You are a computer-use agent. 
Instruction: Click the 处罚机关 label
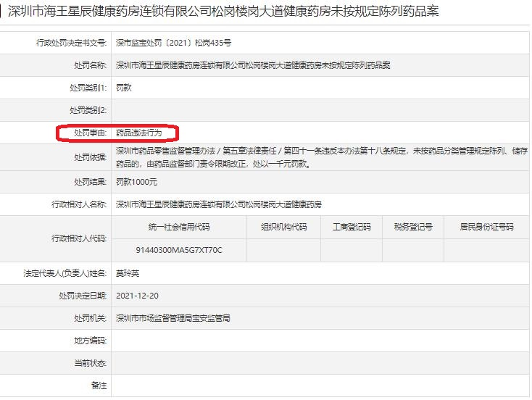(x=91, y=318)
